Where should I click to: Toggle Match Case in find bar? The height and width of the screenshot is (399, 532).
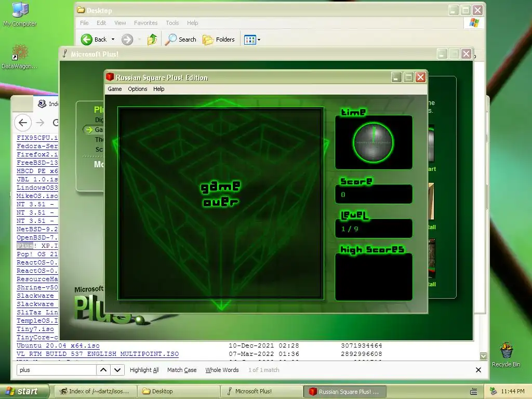182,370
